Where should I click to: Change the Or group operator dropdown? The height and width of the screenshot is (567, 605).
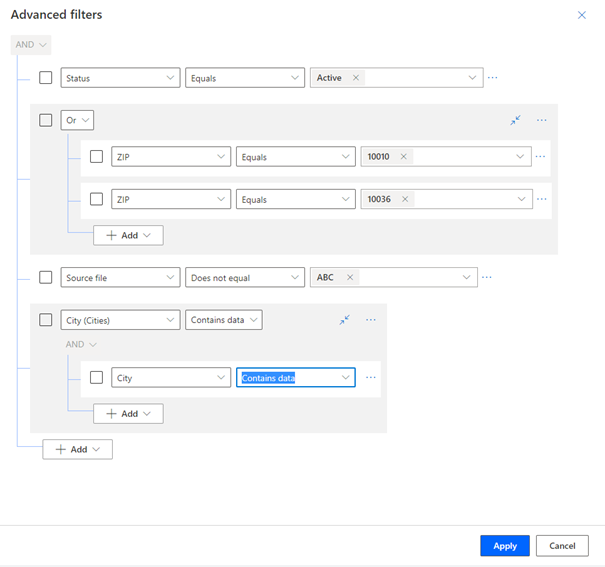pyautogui.click(x=77, y=120)
